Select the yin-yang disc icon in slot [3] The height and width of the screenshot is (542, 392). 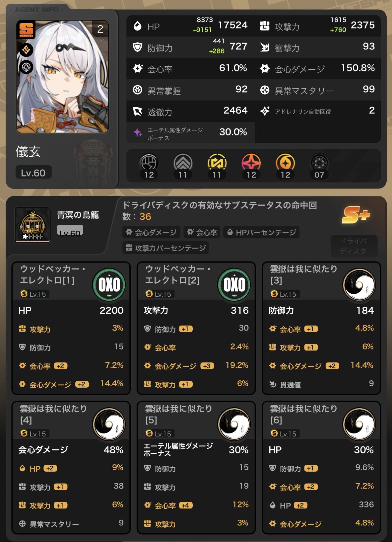[x=359, y=285]
